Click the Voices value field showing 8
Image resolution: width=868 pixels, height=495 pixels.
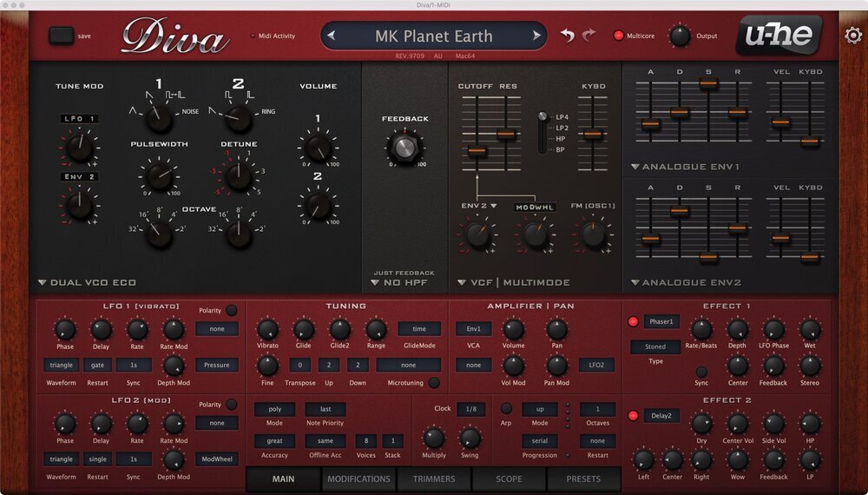tap(366, 441)
